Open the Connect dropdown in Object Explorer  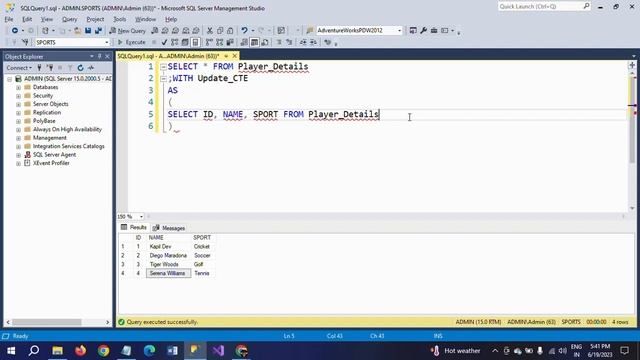(x=19, y=68)
